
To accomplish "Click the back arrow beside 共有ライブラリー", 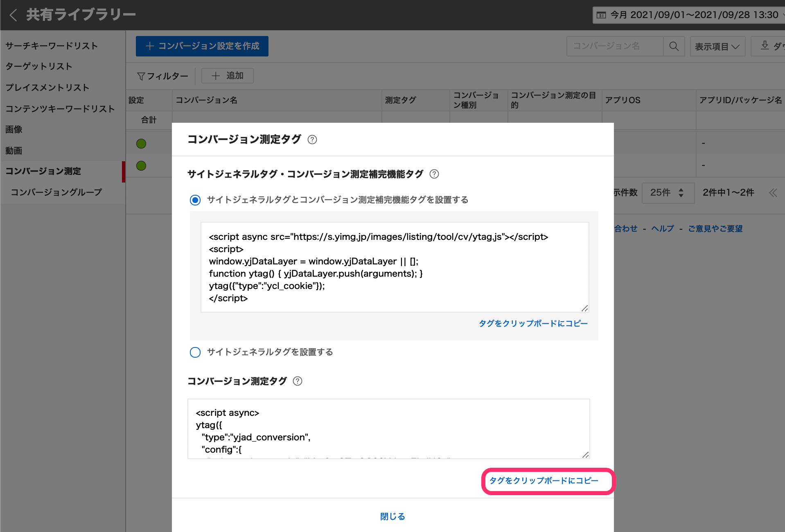I will [x=13, y=15].
